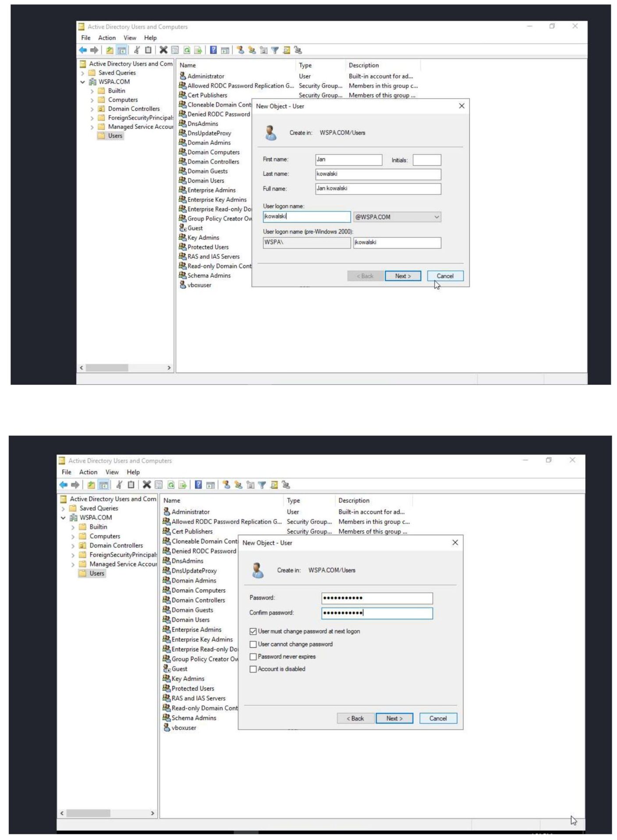The width and height of the screenshot is (617, 840).
Task: Open View menu in the name-dialog window
Action: point(130,38)
